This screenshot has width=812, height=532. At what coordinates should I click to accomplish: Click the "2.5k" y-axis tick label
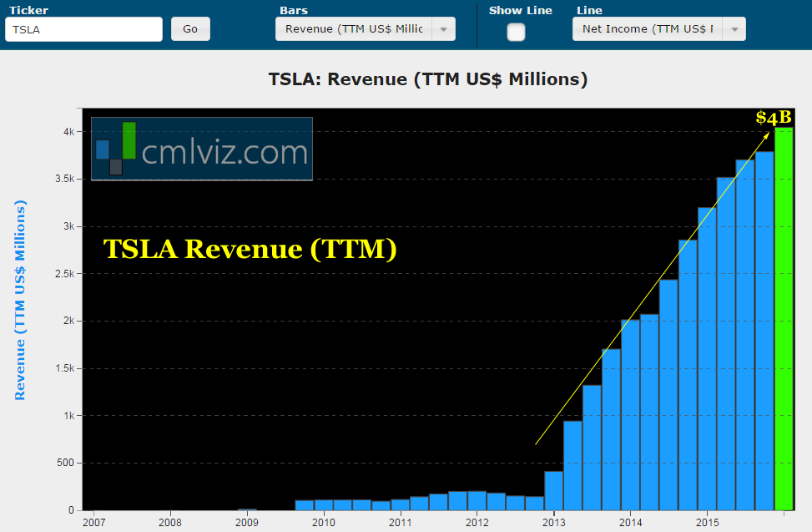click(x=65, y=273)
